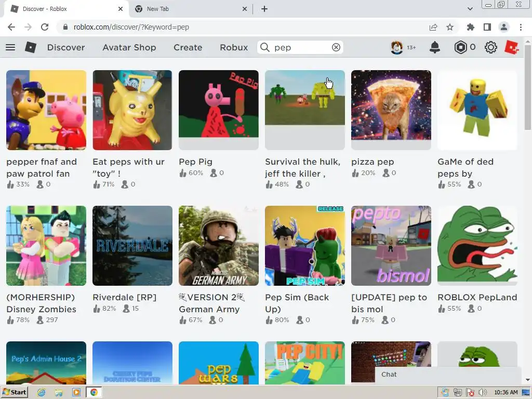The image size is (532, 399).
Task: Clear the pep search text
Action: click(x=336, y=47)
